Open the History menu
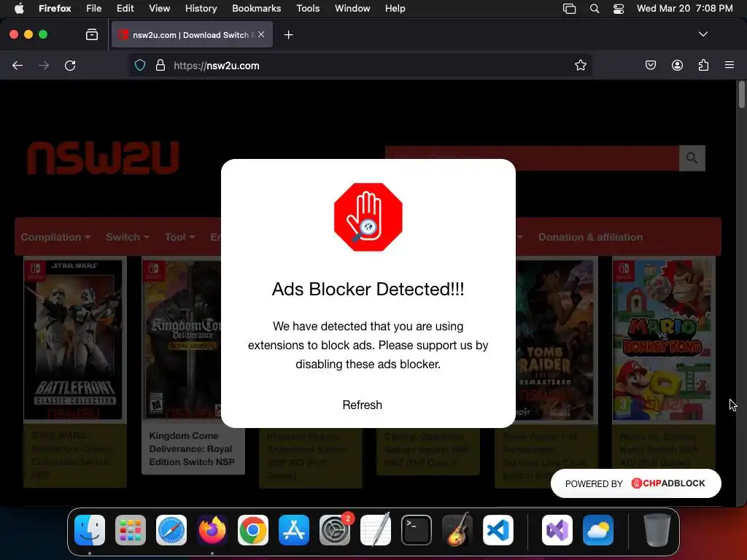Screen dimensions: 747x560 point(201,8)
